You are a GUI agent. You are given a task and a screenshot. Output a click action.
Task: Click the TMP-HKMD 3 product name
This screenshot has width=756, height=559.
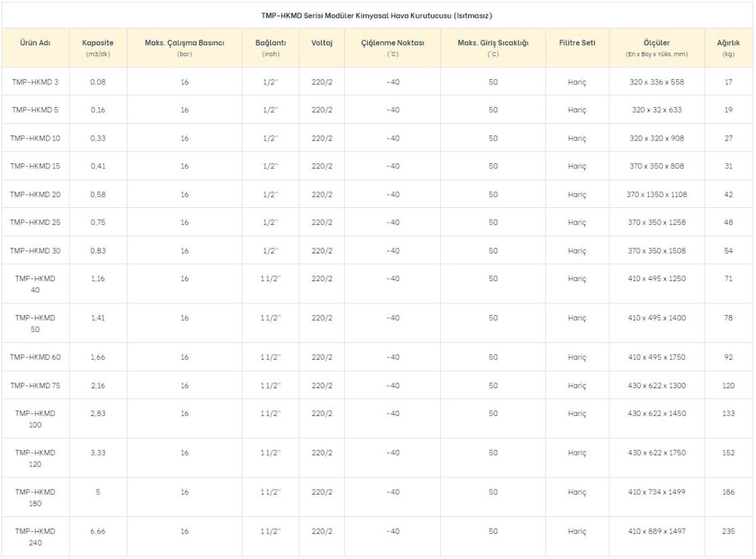pos(35,82)
